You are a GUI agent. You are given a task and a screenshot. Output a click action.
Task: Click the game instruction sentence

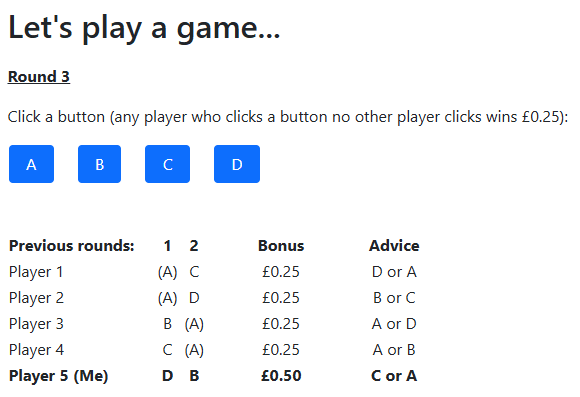click(288, 117)
